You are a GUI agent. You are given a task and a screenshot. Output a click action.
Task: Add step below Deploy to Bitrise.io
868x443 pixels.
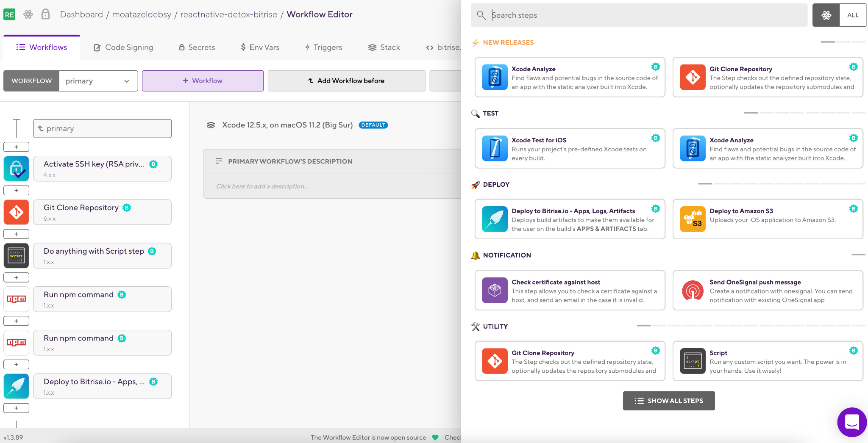coord(17,408)
